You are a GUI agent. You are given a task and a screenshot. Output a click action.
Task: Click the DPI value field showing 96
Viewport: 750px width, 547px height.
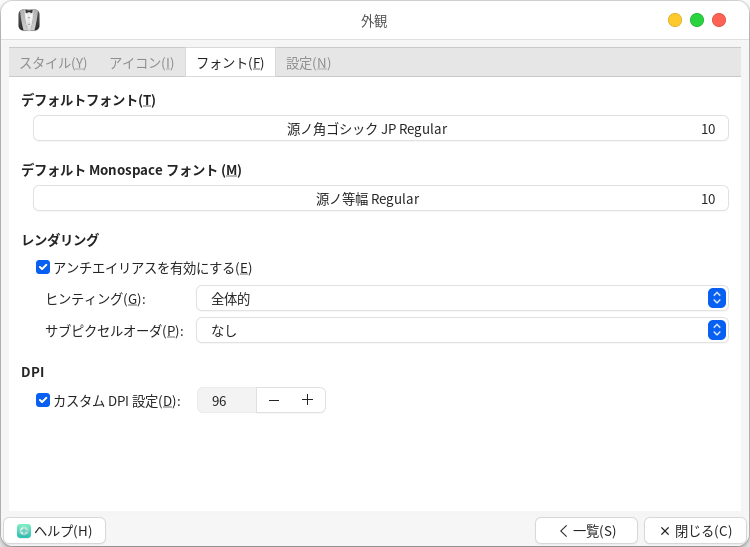[226, 400]
